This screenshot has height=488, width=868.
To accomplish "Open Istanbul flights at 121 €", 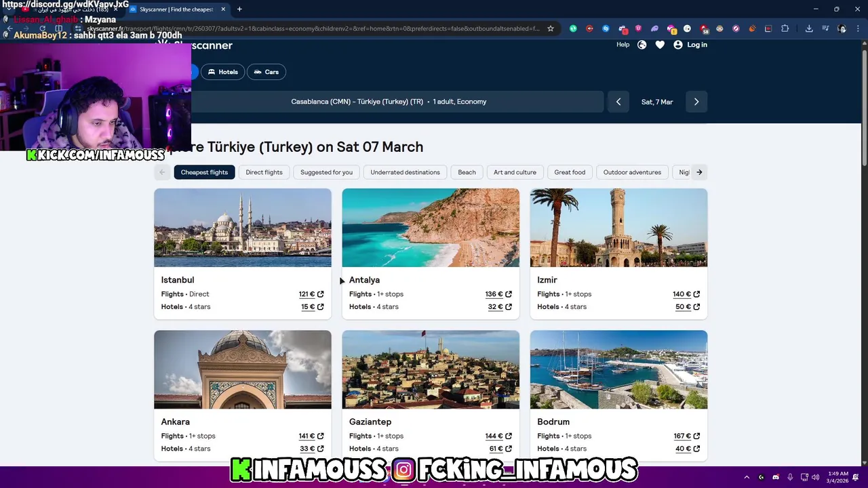I will [x=311, y=294].
